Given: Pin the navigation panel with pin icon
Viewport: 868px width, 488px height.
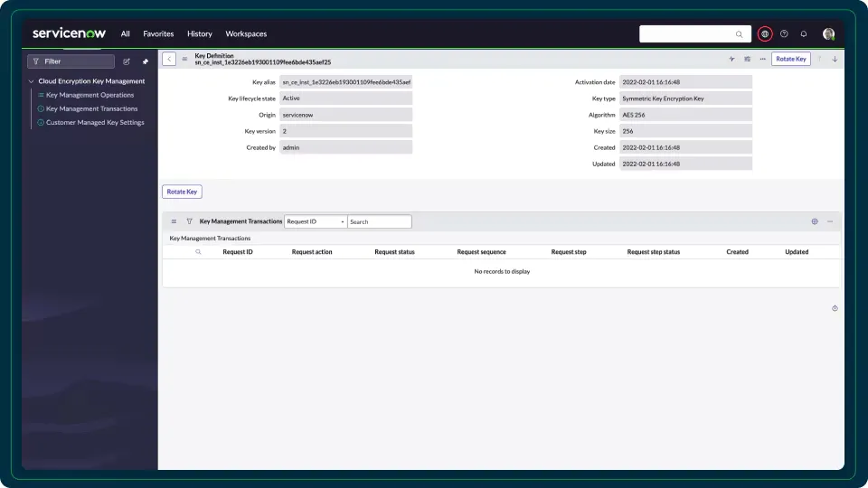Looking at the screenshot, I should pyautogui.click(x=146, y=61).
